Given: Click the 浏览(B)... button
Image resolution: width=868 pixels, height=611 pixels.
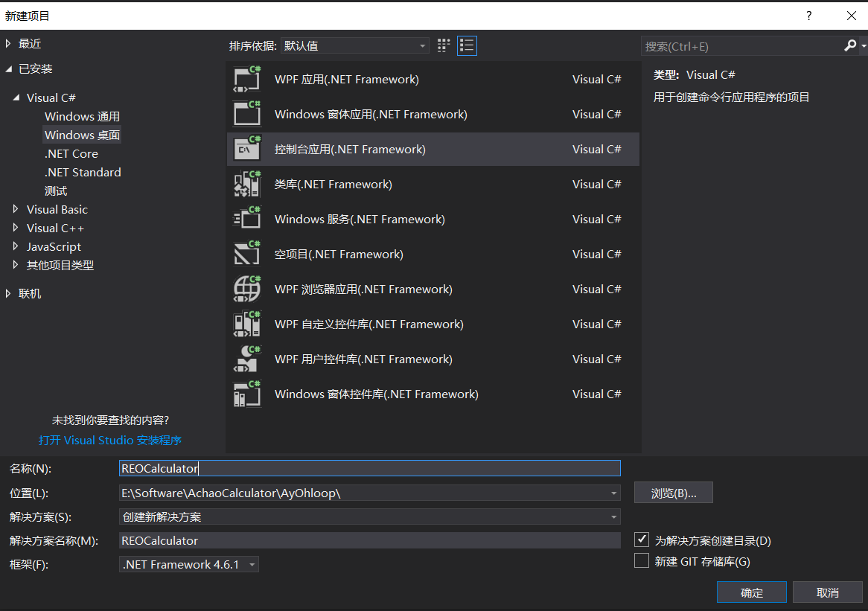Looking at the screenshot, I should tap(673, 493).
